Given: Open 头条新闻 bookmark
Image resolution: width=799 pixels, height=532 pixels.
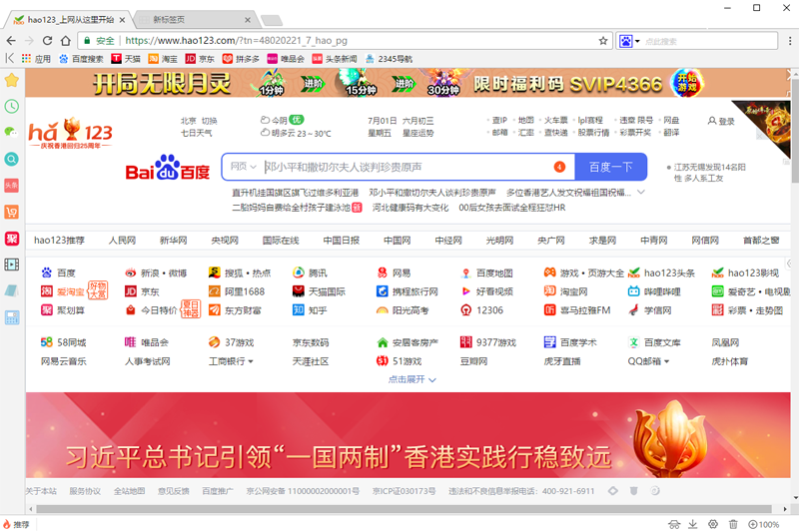Looking at the screenshot, I should [x=335, y=59].
